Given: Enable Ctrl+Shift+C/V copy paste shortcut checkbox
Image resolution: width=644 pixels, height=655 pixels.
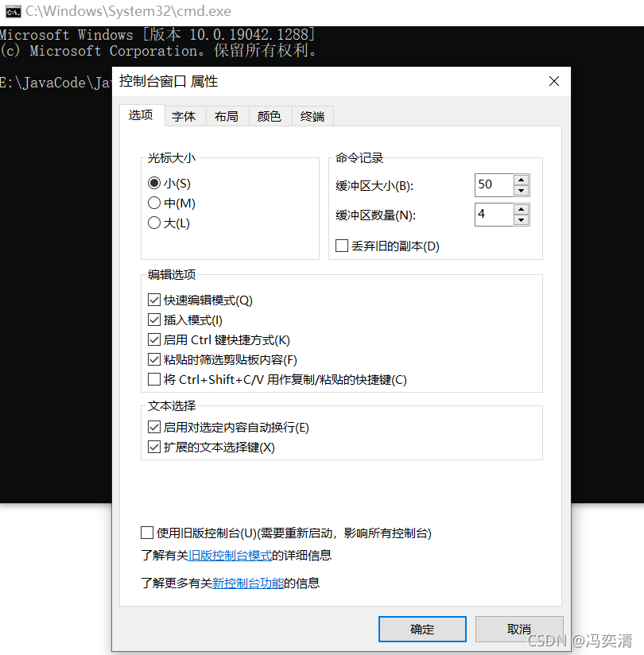Looking at the screenshot, I should tap(155, 379).
